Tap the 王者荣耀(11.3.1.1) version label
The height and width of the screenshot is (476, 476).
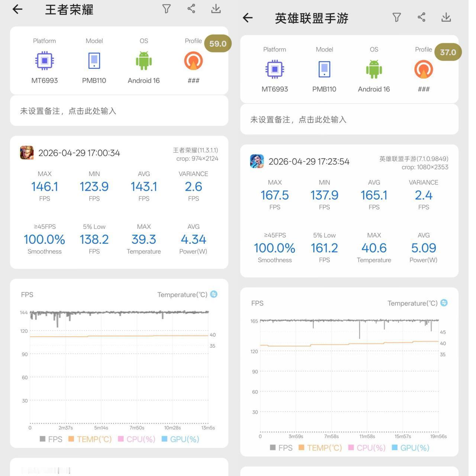coord(196,150)
